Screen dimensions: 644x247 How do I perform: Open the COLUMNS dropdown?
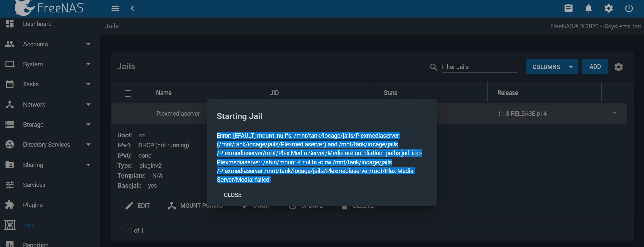[x=552, y=67]
